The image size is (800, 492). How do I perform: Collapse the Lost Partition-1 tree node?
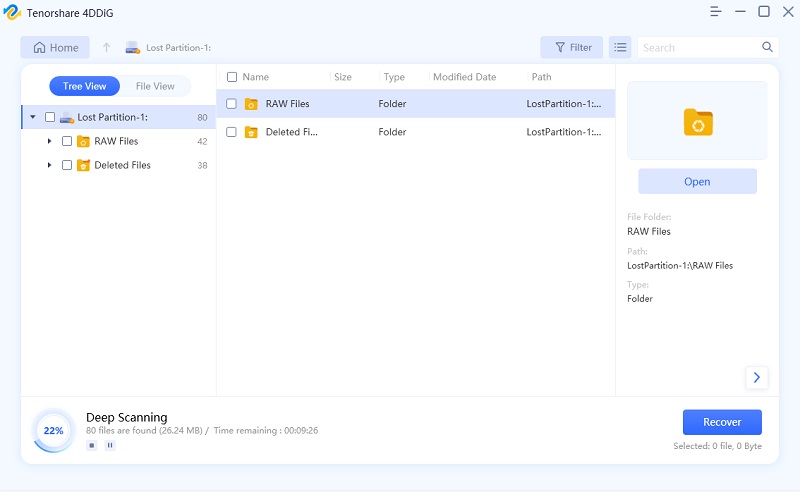click(32, 117)
